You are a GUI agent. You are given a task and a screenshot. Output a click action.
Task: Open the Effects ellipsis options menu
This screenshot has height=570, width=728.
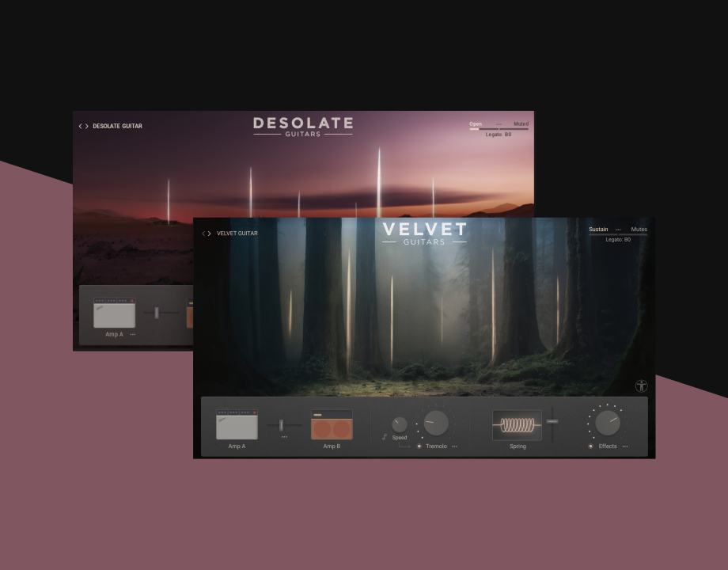pyautogui.click(x=625, y=445)
